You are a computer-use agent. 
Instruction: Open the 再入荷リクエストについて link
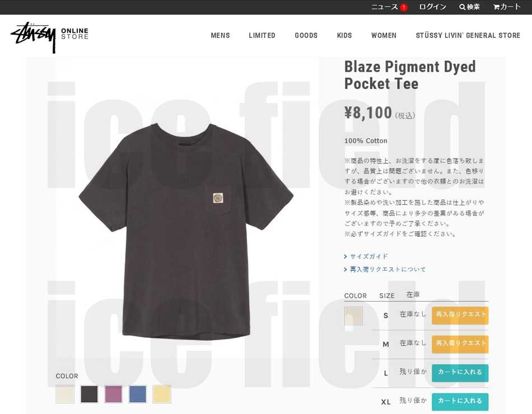(x=388, y=270)
